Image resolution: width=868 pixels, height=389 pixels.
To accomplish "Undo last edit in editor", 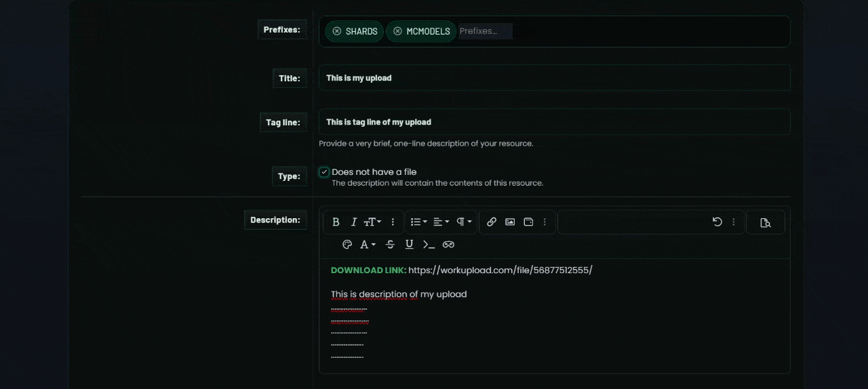I will 717,222.
